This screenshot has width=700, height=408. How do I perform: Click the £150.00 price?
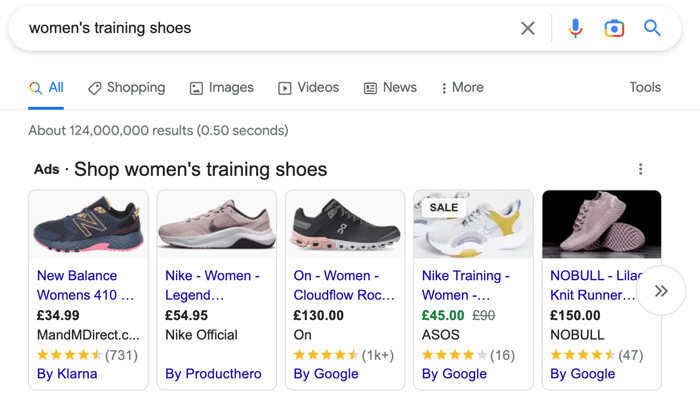tap(575, 315)
